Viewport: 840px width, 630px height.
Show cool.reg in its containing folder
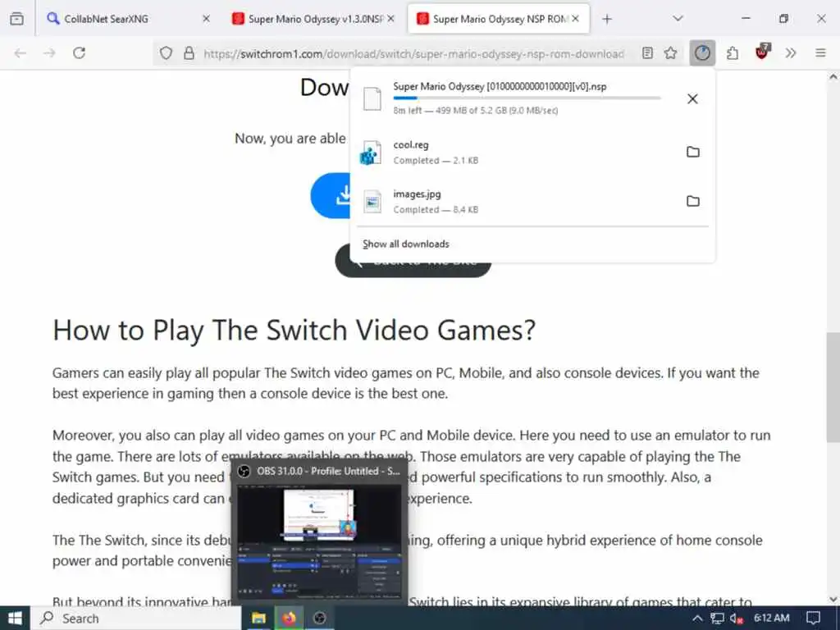[x=692, y=152]
